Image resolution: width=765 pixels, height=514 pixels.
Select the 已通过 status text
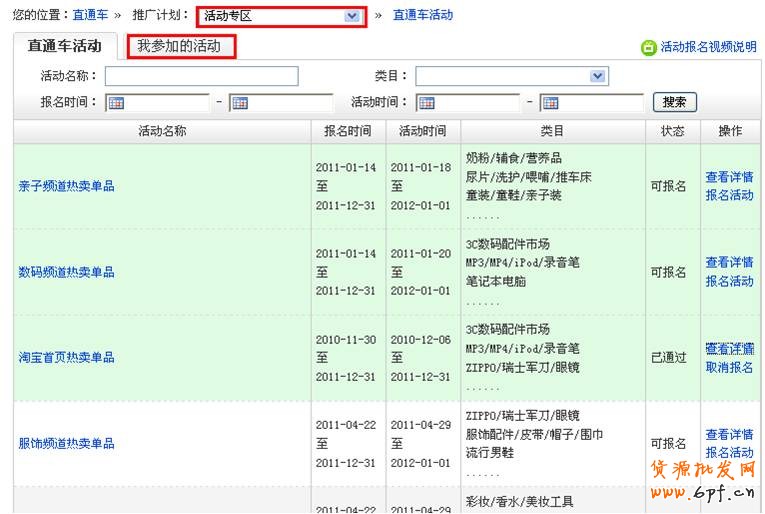point(668,357)
